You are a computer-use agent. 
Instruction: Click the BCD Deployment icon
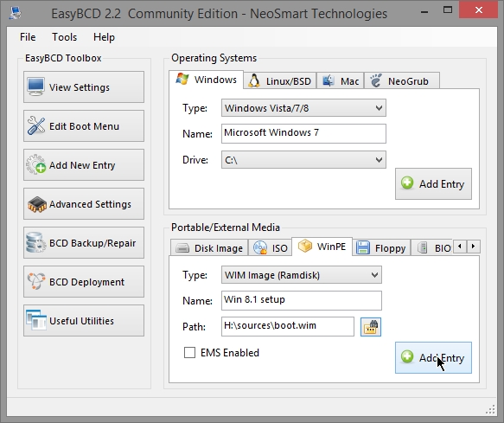[36, 281]
